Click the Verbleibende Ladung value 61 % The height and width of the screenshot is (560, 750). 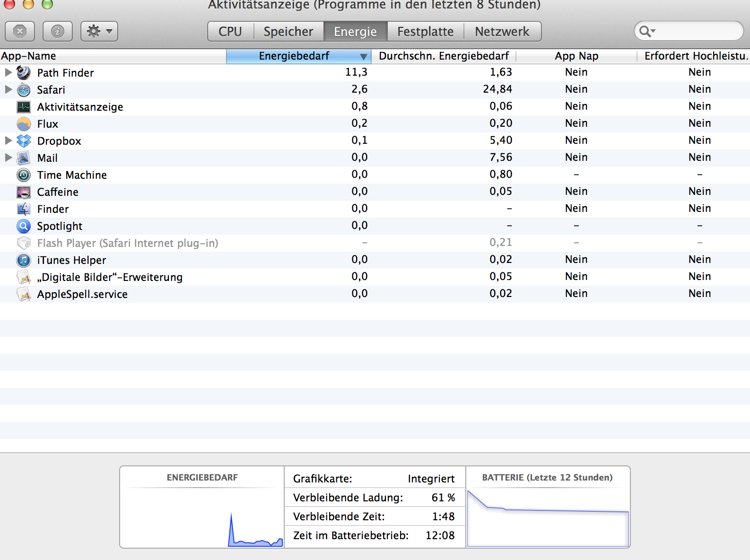(x=443, y=498)
